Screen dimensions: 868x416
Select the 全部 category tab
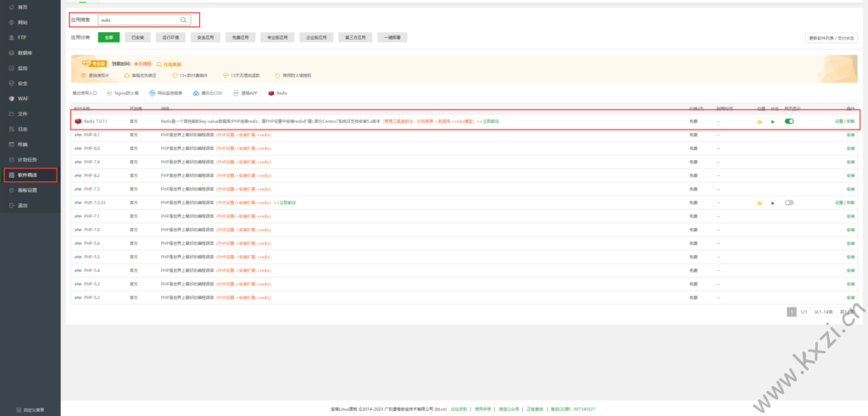coord(108,37)
